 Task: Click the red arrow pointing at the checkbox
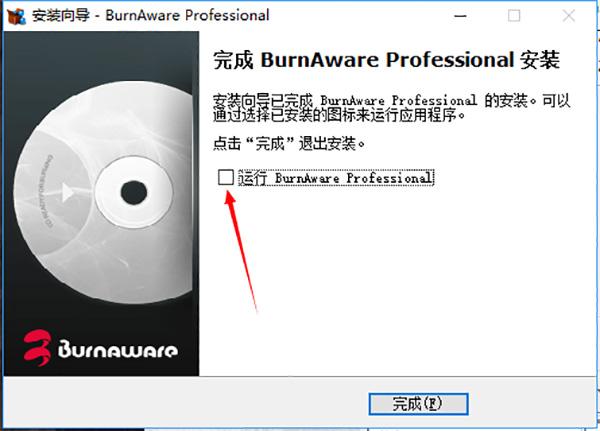coord(240,251)
